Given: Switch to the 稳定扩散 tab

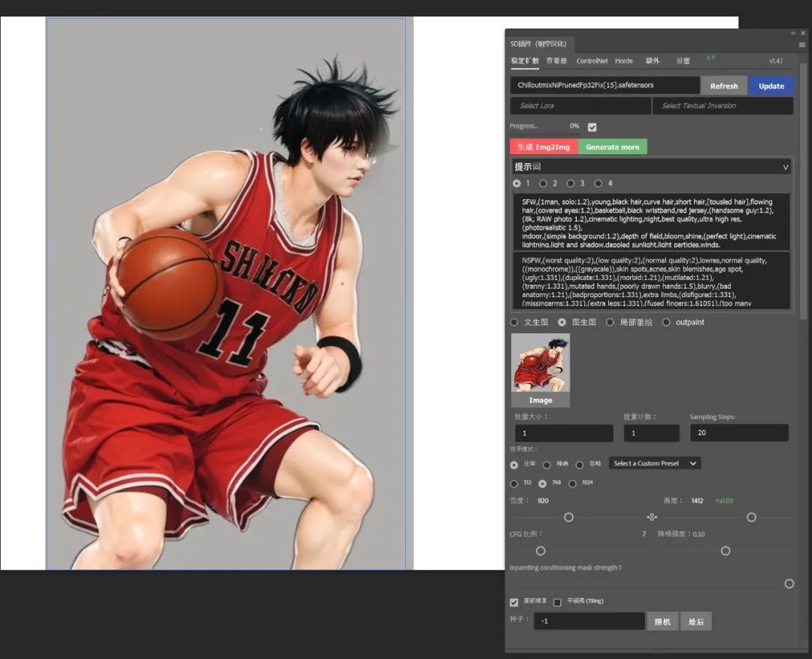Looking at the screenshot, I should click(x=525, y=61).
